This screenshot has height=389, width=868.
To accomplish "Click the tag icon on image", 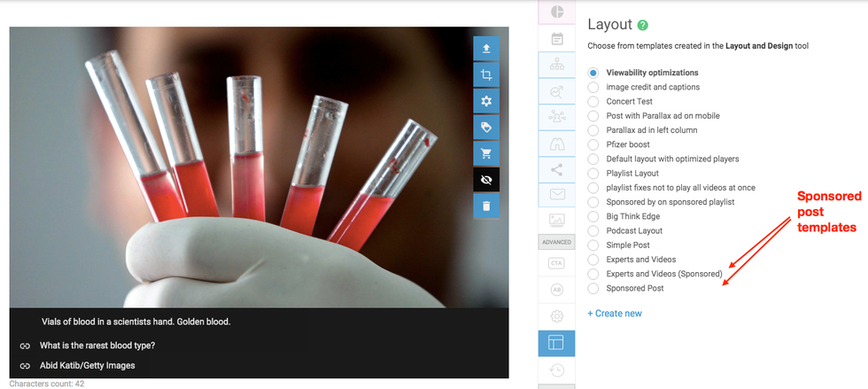I will tap(485, 128).
